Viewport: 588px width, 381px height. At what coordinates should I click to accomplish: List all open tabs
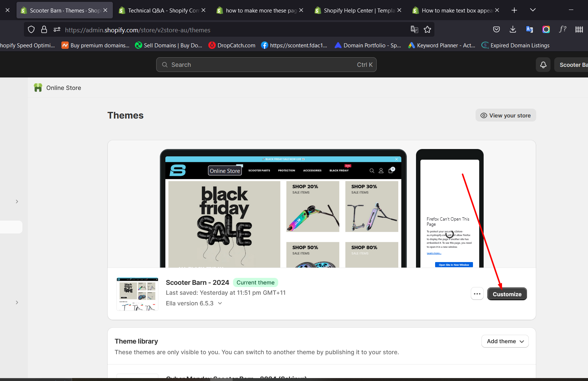tap(533, 10)
